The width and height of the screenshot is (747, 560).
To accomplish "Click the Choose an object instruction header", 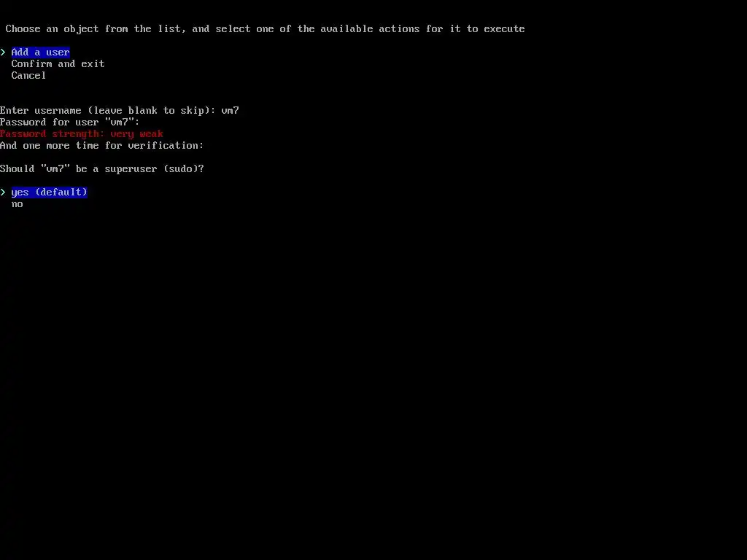I will click(x=265, y=29).
